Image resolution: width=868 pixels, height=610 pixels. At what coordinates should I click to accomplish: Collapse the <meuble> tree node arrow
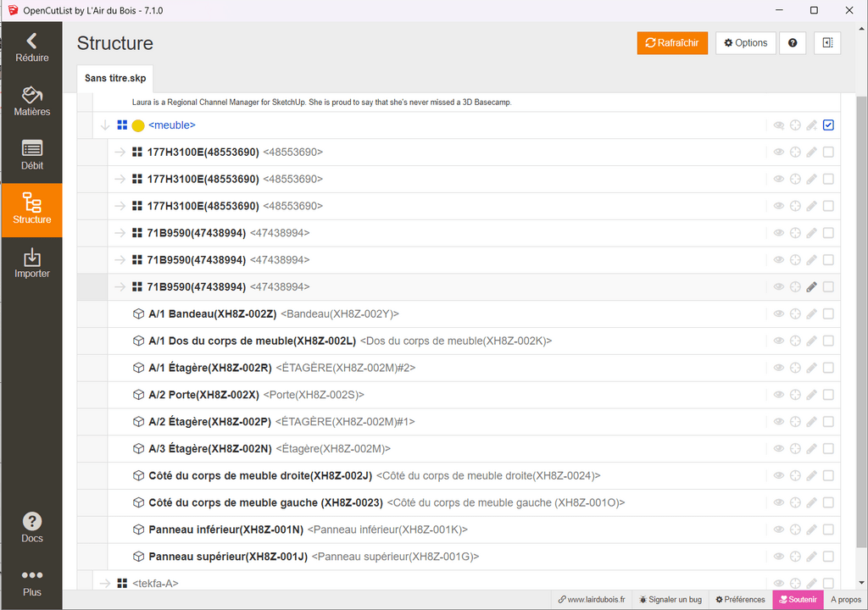(105, 125)
